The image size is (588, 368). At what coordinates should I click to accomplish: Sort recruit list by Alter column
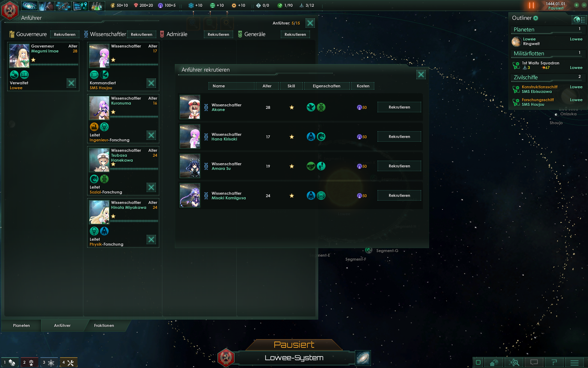267,86
